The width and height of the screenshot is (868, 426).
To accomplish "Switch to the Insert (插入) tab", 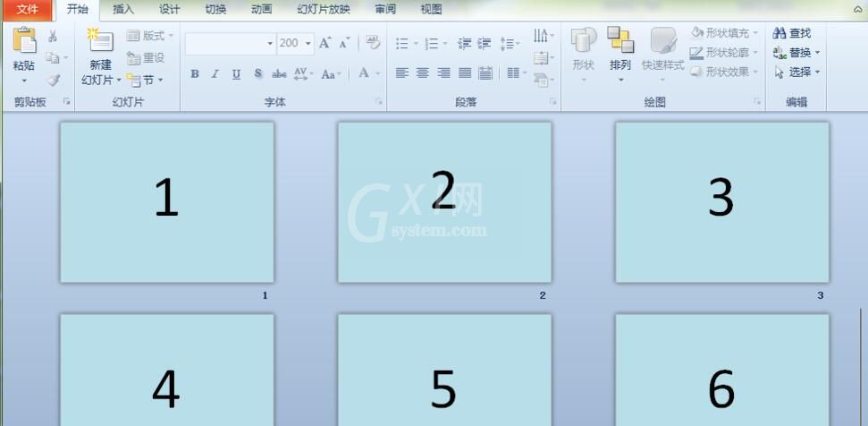I will point(123,10).
